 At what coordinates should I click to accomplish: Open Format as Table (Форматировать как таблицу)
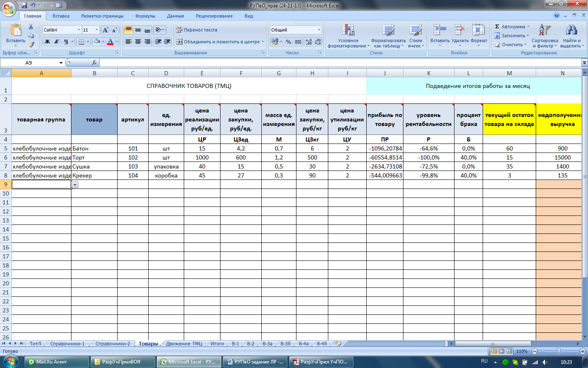(388, 36)
